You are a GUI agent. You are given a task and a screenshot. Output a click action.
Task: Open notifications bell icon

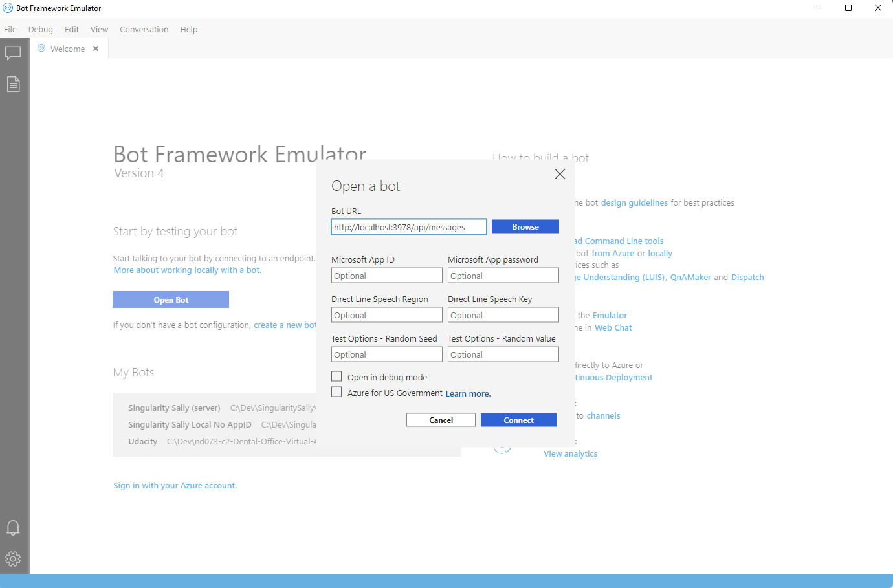pos(13,527)
